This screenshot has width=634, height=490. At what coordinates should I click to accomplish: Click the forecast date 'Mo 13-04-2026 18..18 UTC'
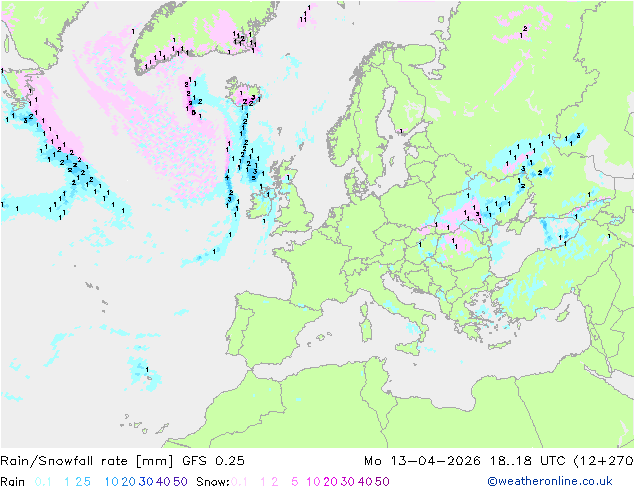point(466,461)
